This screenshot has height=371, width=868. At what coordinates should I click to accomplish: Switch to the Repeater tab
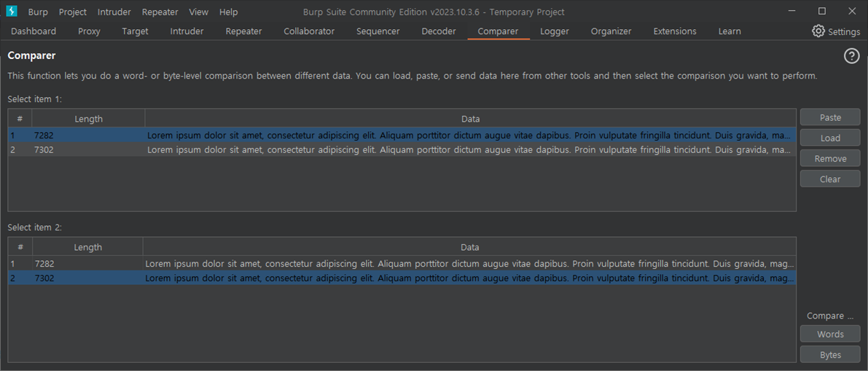[x=244, y=31]
